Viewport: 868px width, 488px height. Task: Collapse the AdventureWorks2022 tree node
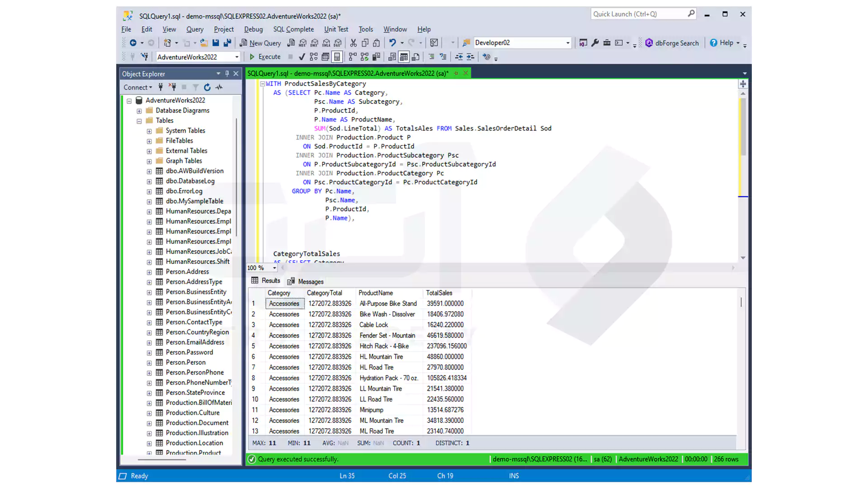point(129,101)
